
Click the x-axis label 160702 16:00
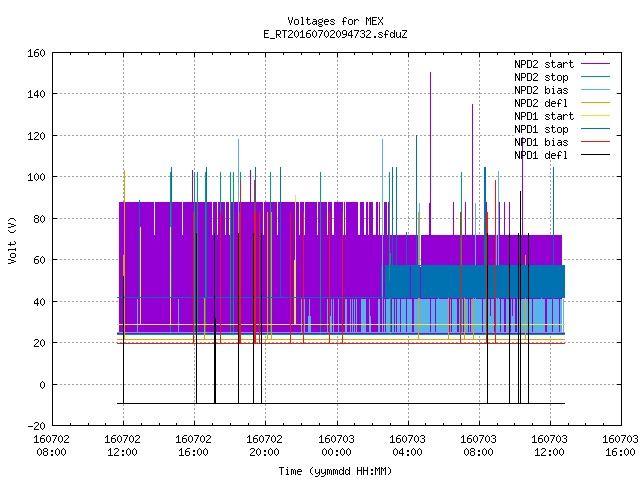193,446
